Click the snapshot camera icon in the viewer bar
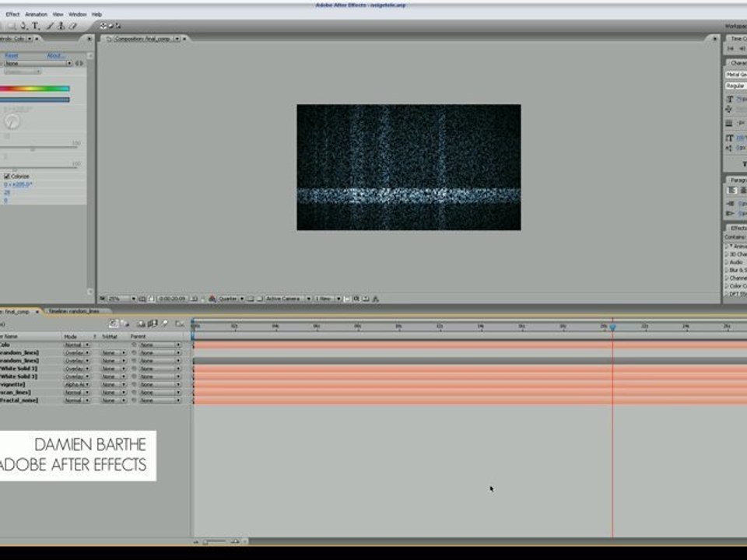 195,299
